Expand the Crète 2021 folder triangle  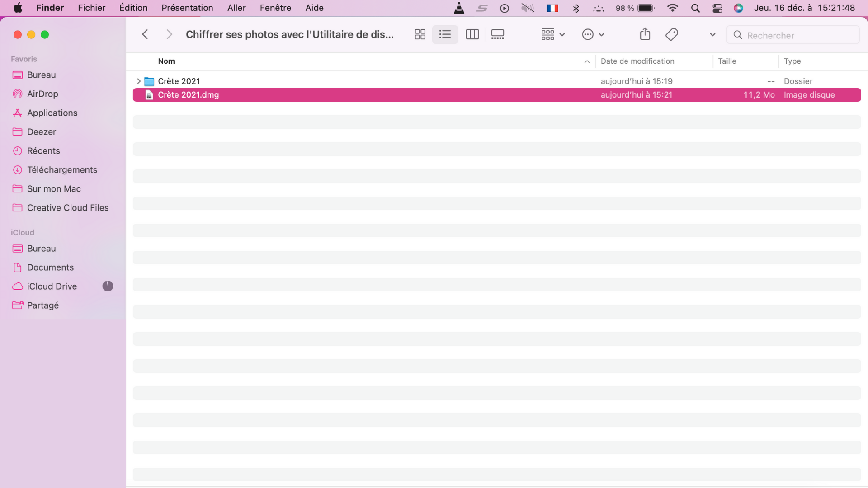point(139,81)
